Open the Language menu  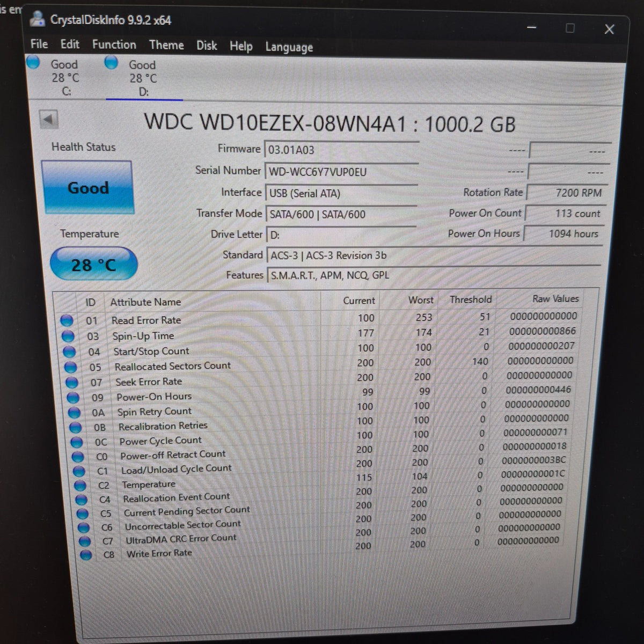289,47
